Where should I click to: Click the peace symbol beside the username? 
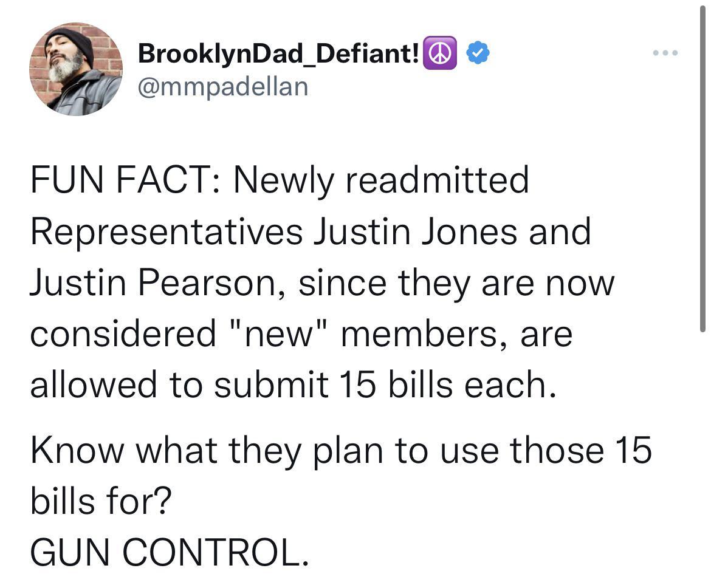[439, 53]
